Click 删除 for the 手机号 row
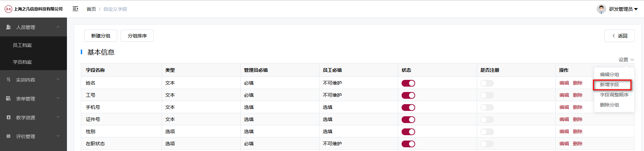 578,107
